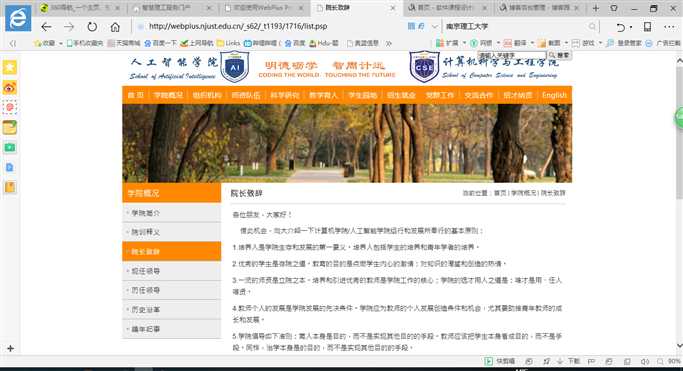Image resolution: width=683 pixels, height=371 pixels.
Task: Open the 登录管家 toolbar button
Action: point(625,43)
